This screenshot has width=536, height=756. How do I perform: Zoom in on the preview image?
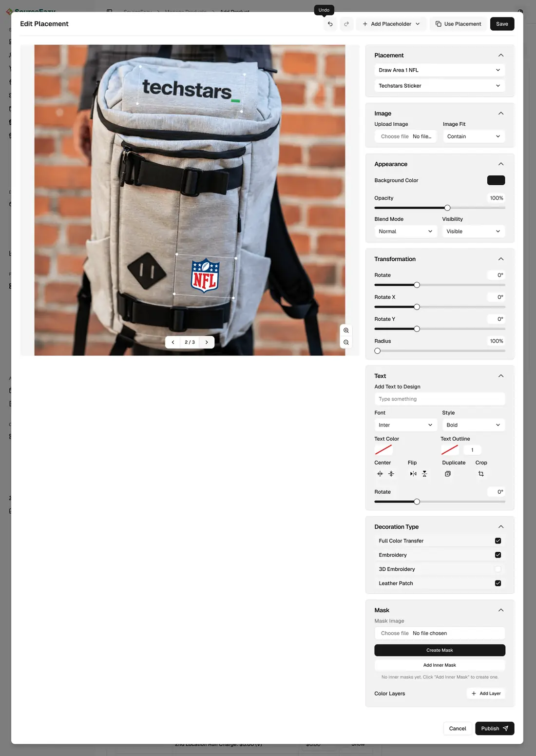pos(346,330)
